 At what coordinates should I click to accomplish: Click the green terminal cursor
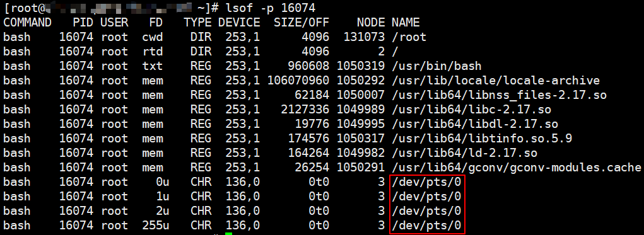tap(229, 234)
